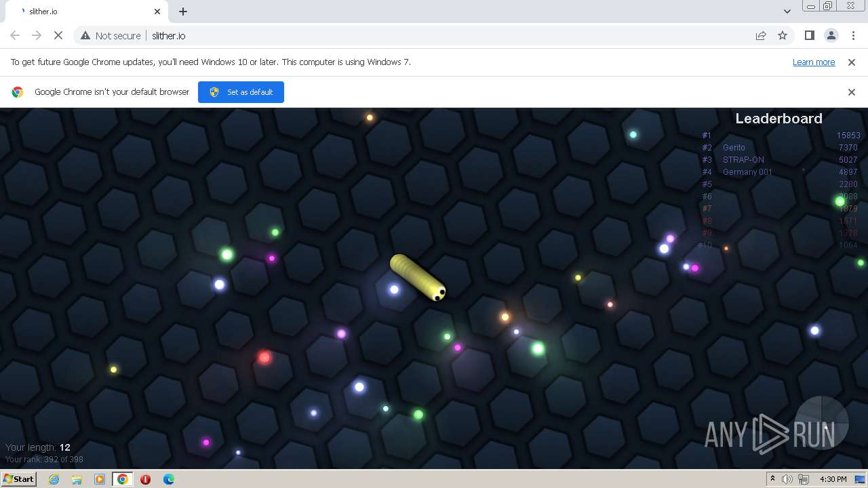868x488 pixels.
Task: Restore down the Chrome window
Action: click(828, 6)
